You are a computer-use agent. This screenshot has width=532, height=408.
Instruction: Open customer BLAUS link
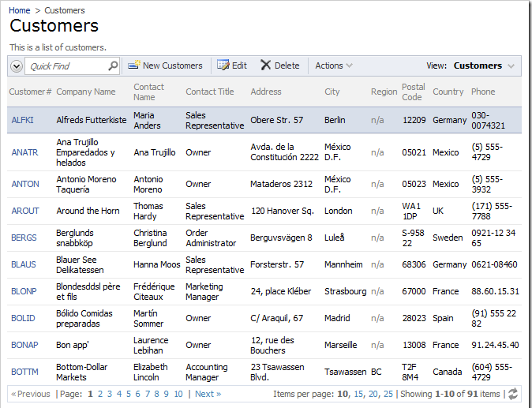click(x=24, y=264)
